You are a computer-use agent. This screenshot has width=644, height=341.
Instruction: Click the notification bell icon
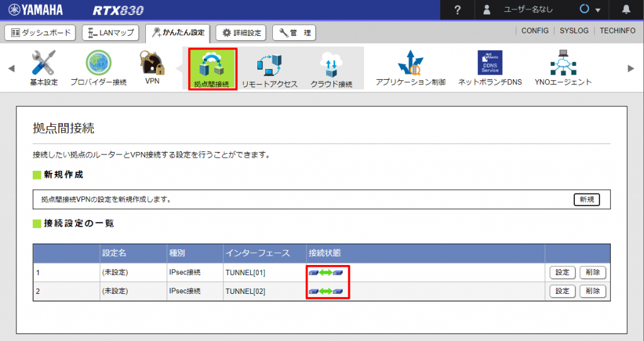(626, 9)
